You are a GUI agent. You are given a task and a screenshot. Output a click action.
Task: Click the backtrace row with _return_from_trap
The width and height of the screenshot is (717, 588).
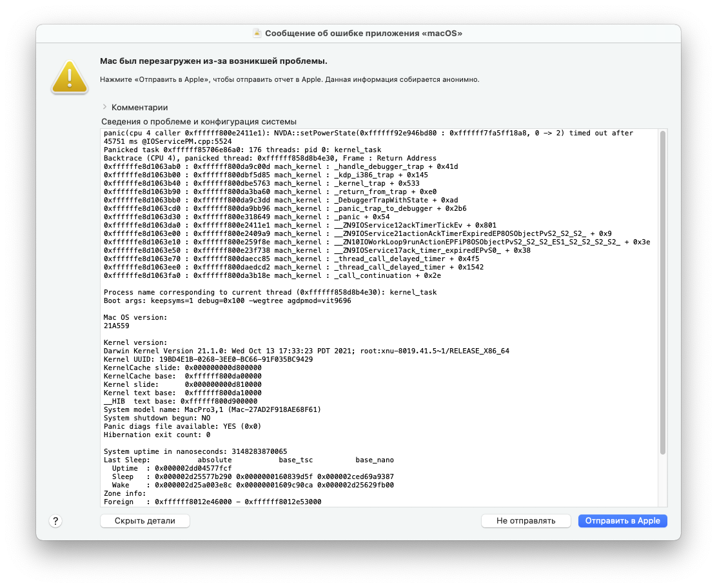click(x=270, y=191)
